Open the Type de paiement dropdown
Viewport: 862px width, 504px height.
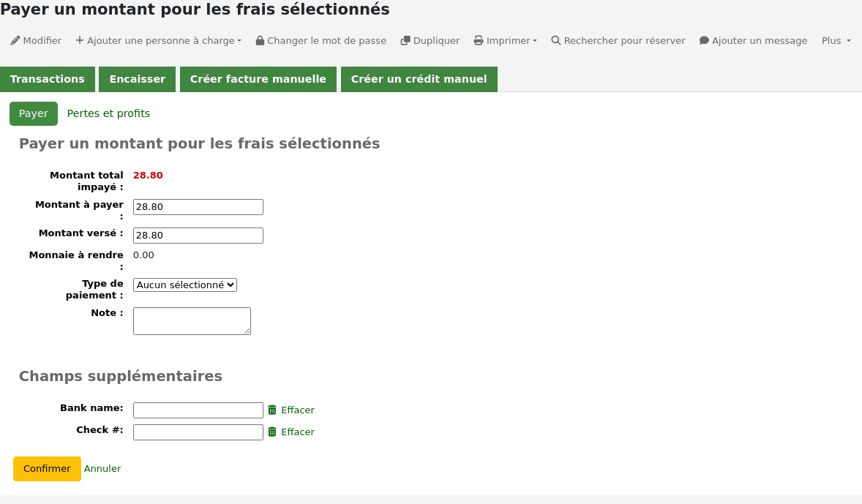[184, 285]
